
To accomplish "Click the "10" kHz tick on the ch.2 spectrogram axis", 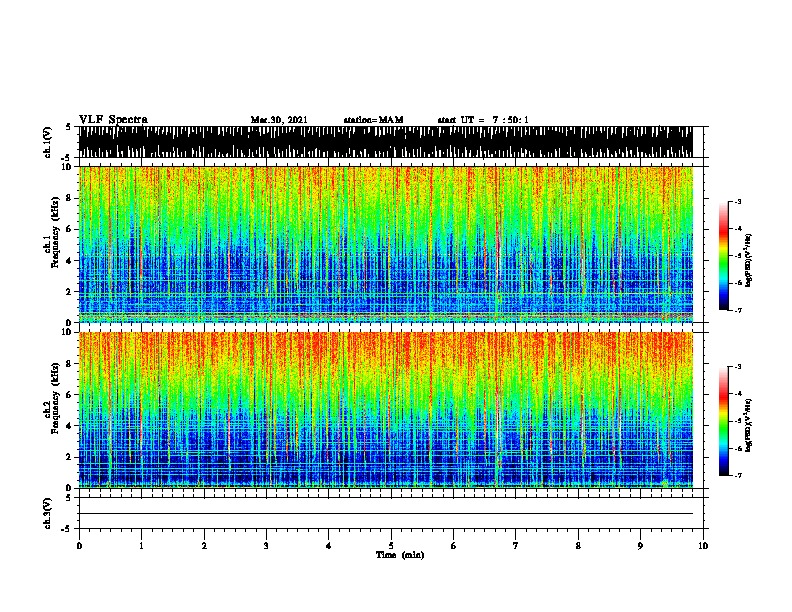I will point(67,332).
